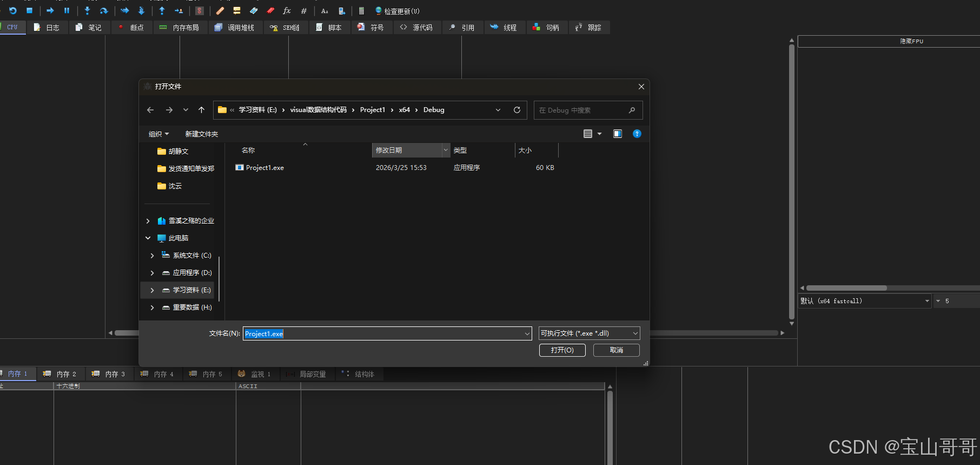Switch to the CPU tab
Viewport: 980px width, 465px height.
coord(12,27)
